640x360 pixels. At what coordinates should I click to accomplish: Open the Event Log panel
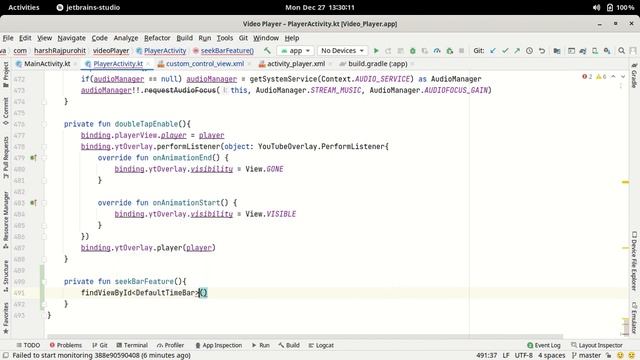[x=544, y=345]
